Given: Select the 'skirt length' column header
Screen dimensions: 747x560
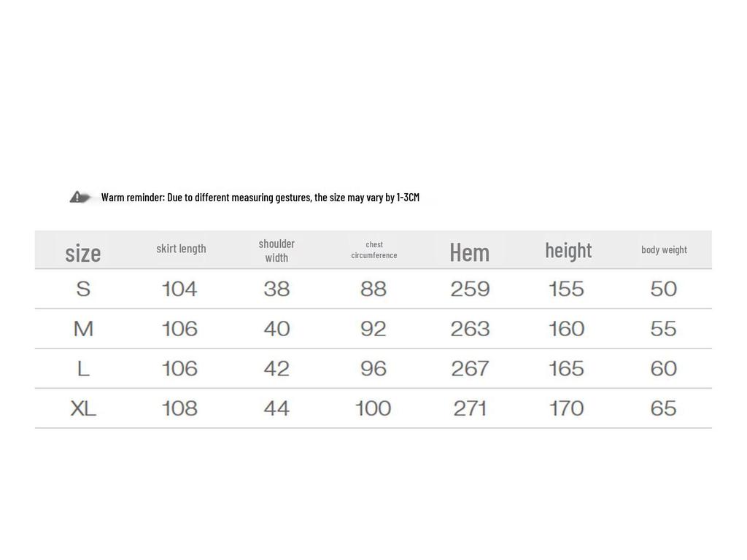Looking at the screenshot, I should coord(181,249).
